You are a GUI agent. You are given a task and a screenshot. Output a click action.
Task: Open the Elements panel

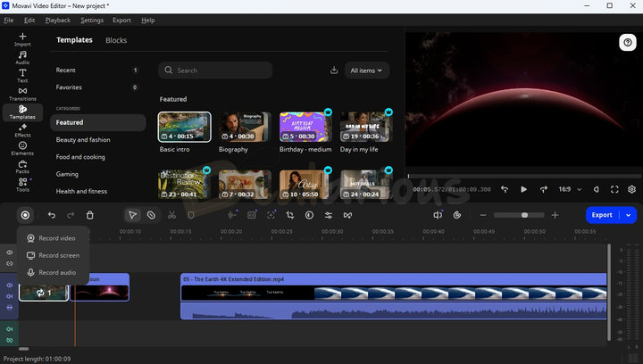point(22,148)
